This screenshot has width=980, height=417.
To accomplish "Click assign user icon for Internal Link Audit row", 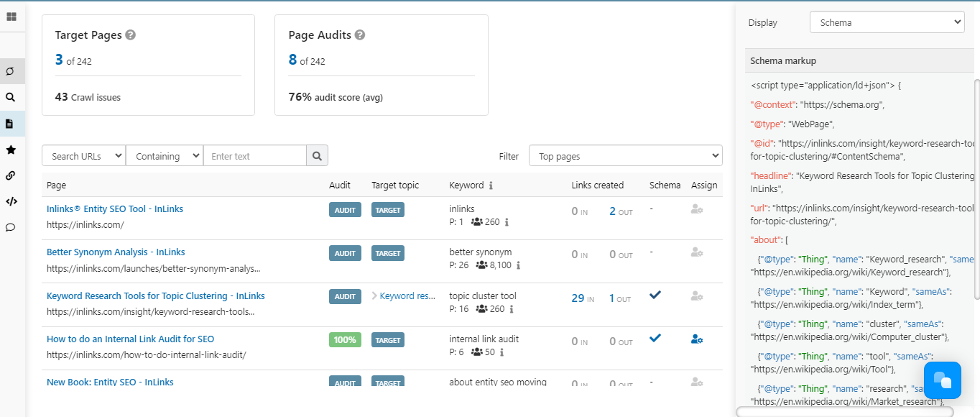I will tap(696, 339).
